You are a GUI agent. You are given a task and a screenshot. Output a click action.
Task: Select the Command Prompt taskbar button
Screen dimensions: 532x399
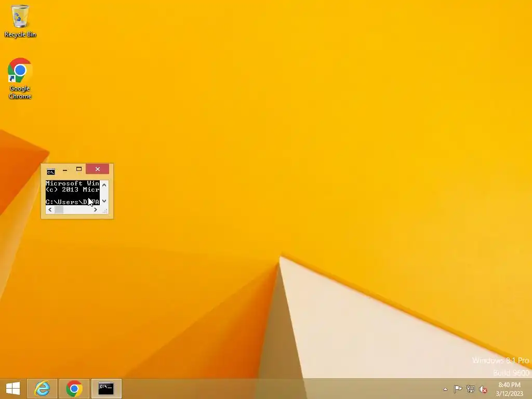(106, 389)
